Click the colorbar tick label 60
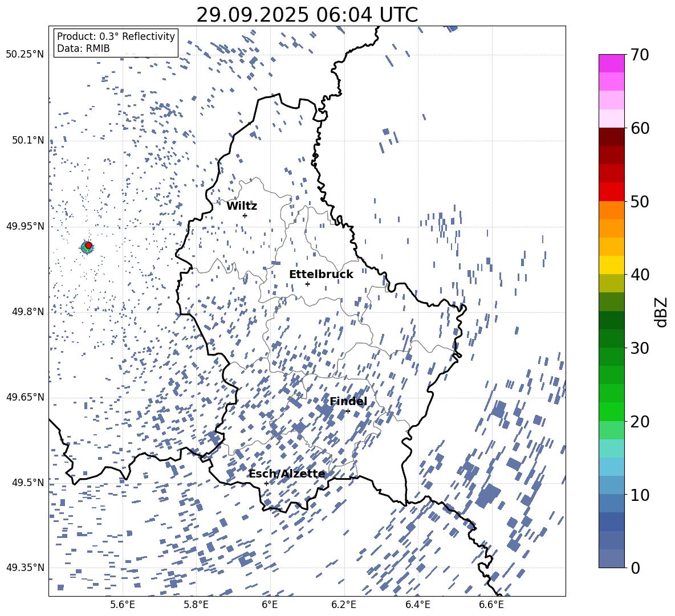 click(x=640, y=128)
